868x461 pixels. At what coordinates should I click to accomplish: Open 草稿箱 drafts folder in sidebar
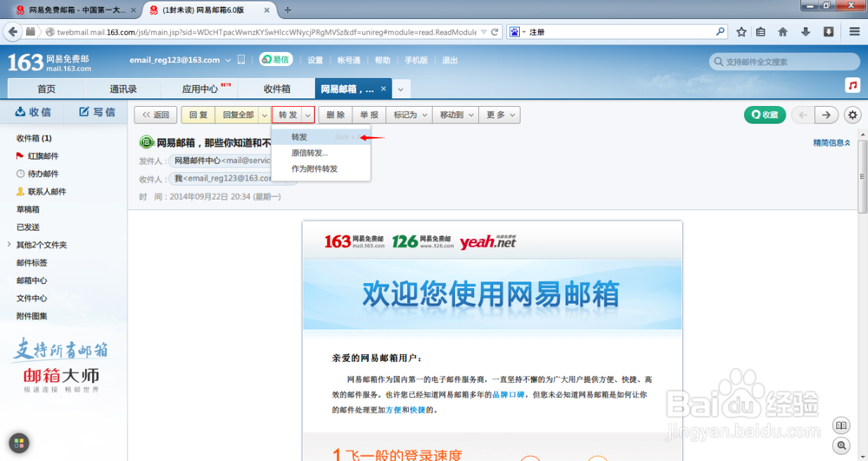pyautogui.click(x=28, y=209)
